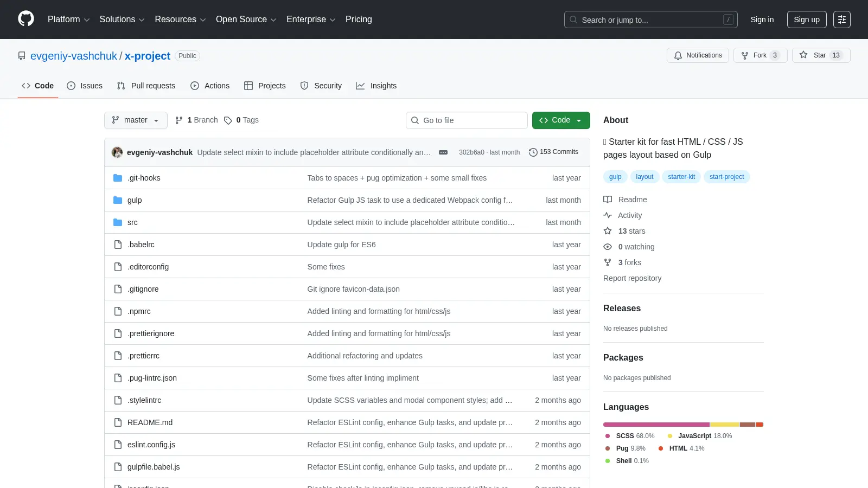
Task: Click the magnifier icon in the top search box
Action: pyautogui.click(x=573, y=20)
